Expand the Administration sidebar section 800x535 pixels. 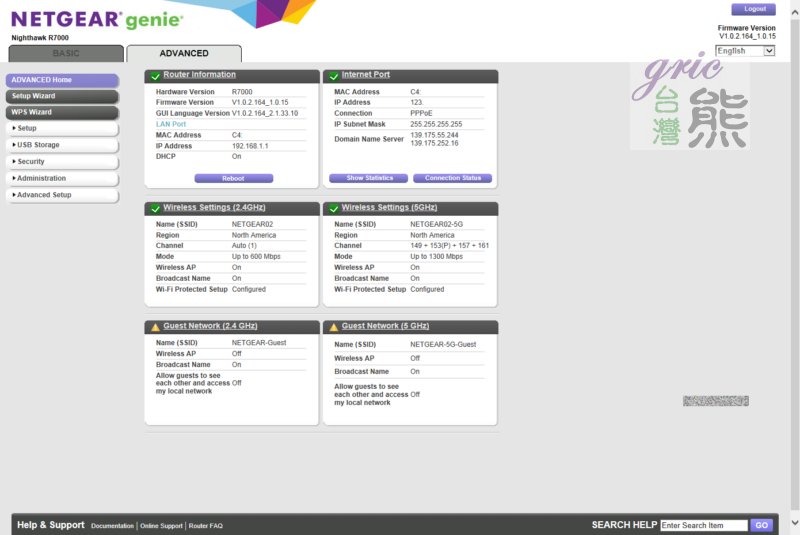(62, 179)
